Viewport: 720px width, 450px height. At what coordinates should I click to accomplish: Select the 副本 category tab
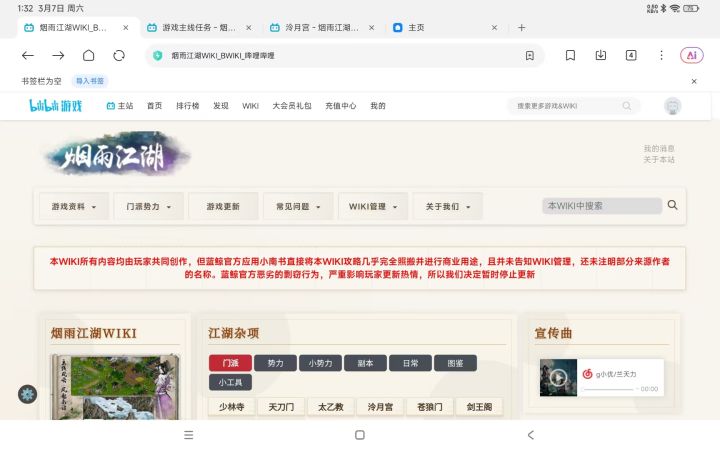pos(365,363)
